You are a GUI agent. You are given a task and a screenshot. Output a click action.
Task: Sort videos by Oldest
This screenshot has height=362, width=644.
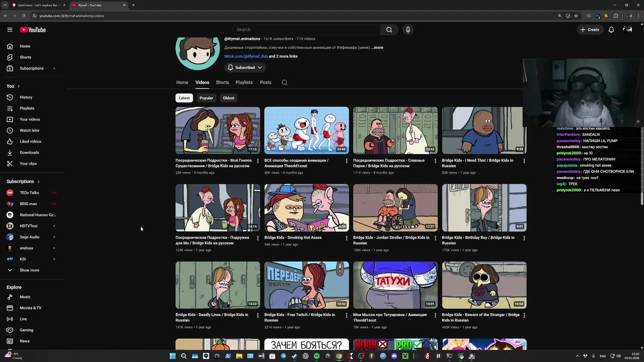[x=228, y=98]
